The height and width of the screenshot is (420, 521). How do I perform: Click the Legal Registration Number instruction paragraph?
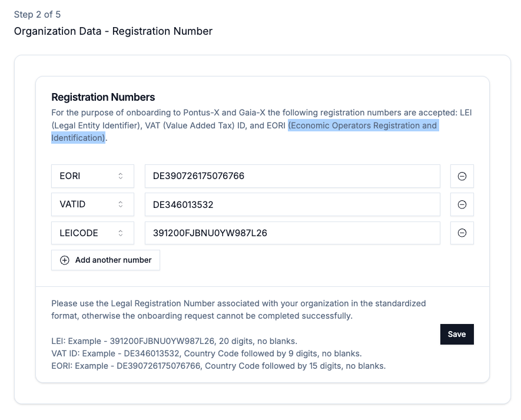238,310
